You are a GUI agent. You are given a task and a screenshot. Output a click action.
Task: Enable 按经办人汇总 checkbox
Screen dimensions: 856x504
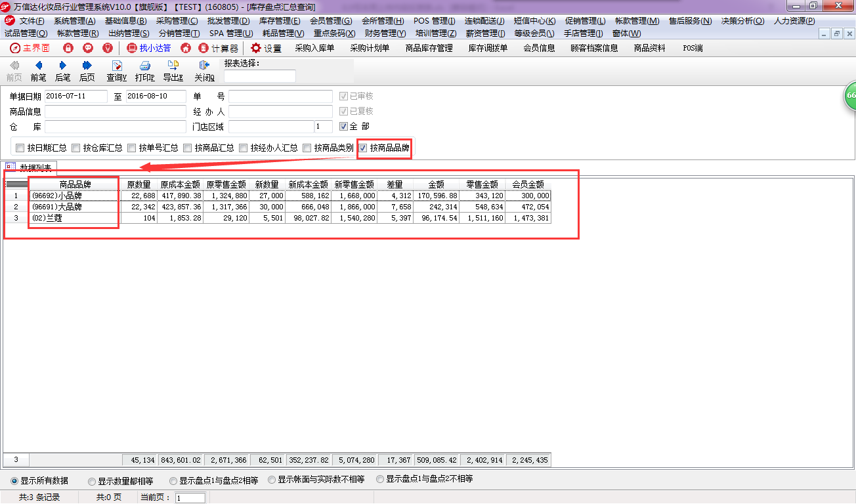(243, 148)
